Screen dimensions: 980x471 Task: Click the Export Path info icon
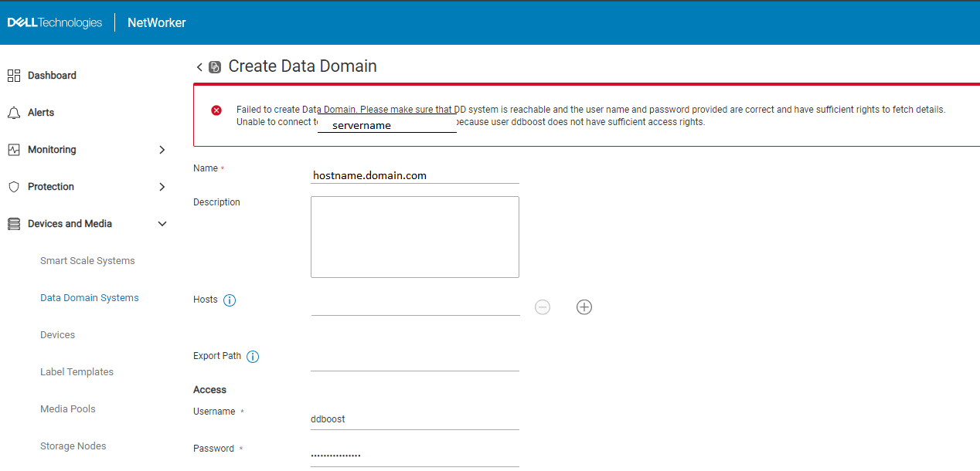[253, 356]
